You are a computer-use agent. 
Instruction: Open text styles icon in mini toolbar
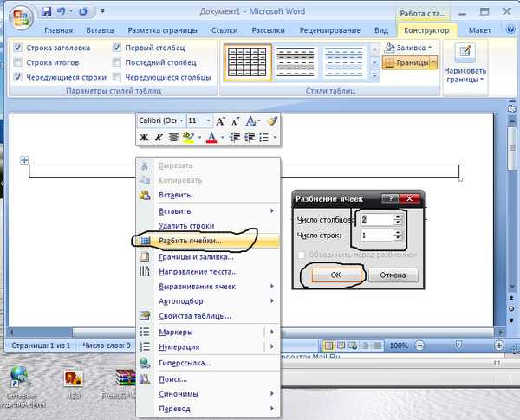tap(251, 121)
